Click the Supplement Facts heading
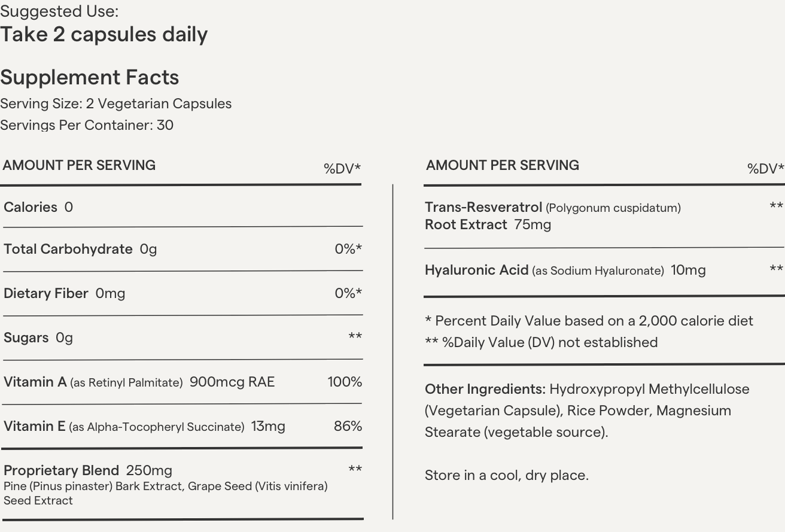Screen dimensions: 785x532 (x=90, y=77)
